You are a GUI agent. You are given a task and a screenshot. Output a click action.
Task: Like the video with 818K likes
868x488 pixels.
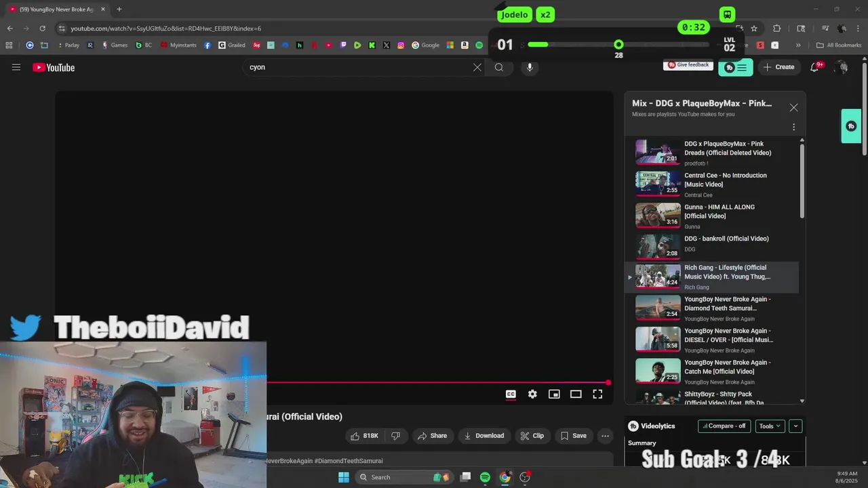(364, 436)
